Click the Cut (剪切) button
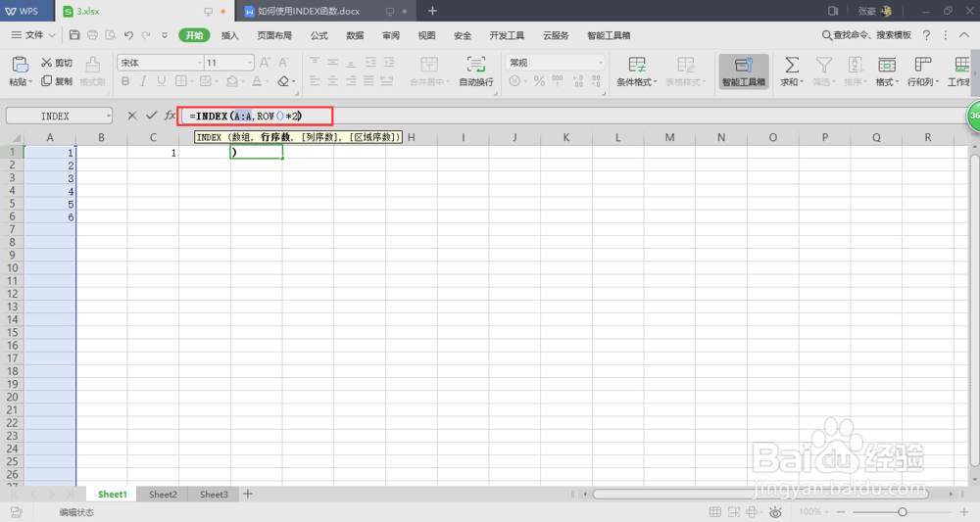980x522 pixels. [x=57, y=63]
